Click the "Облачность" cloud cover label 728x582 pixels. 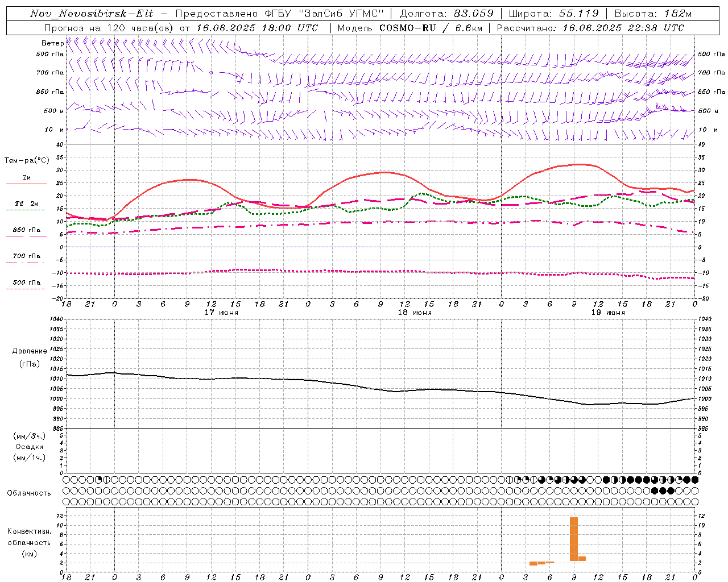(29, 493)
